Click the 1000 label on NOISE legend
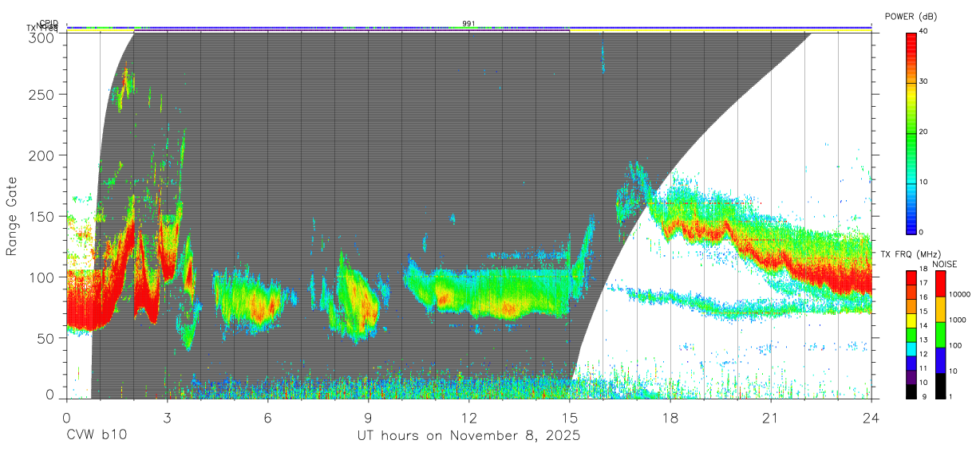Viewport: 980px width, 452px height. [957, 320]
